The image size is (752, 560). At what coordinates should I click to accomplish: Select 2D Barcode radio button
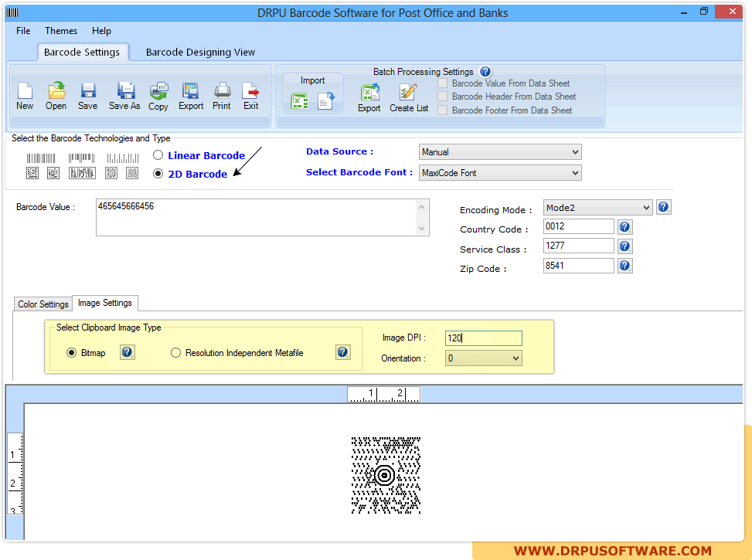tap(158, 174)
